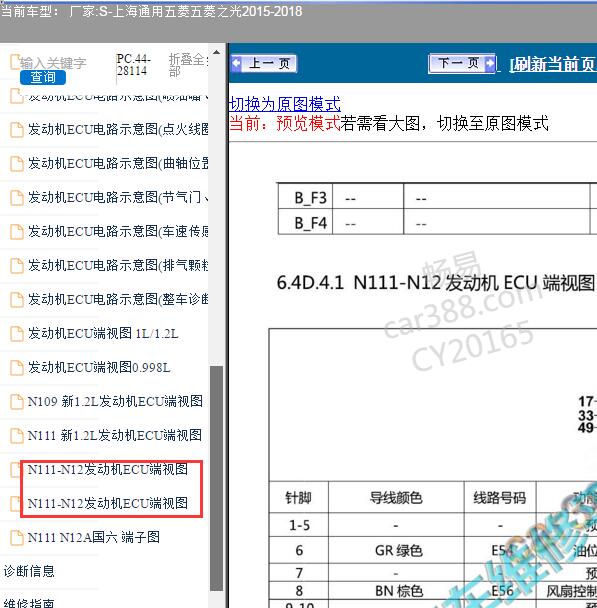The height and width of the screenshot is (608, 597).
Task: Click the sidebar vertical scrollbar thumb
Action: tap(216, 478)
